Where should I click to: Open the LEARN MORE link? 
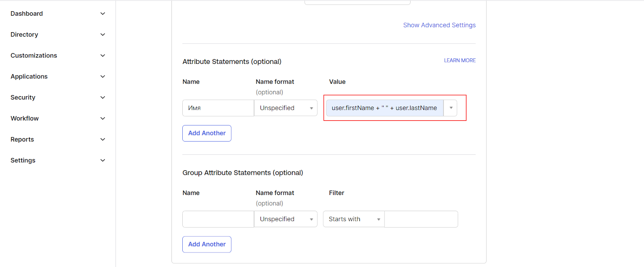(x=460, y=60)
